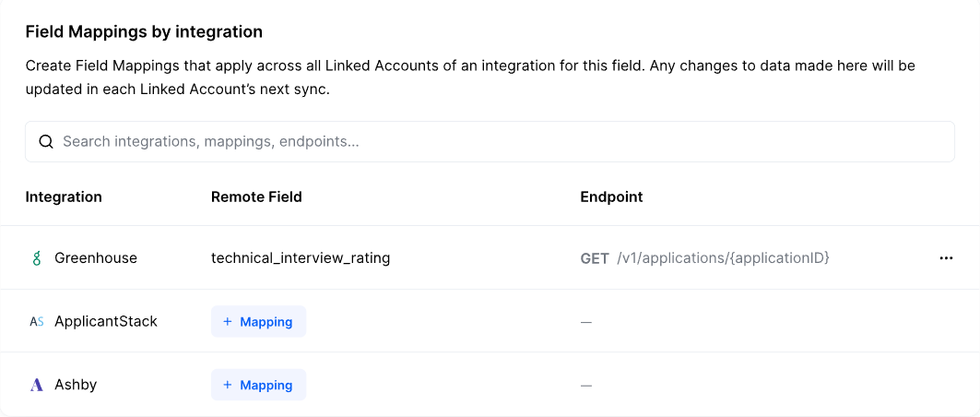Add a Mapping for ApplicantStack
Viewport: 980px width, 417px height.
259,322
